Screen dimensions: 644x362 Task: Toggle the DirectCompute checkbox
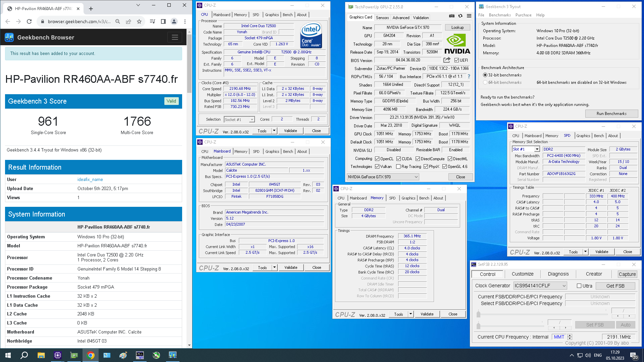418,159
